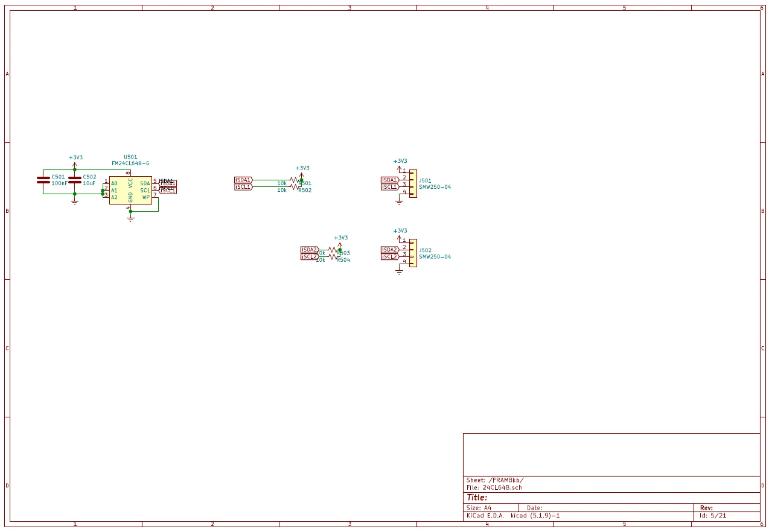
Task: Click the 'Size: A4' title block entry
Action: pyautogui.click(x=479, y=508)
